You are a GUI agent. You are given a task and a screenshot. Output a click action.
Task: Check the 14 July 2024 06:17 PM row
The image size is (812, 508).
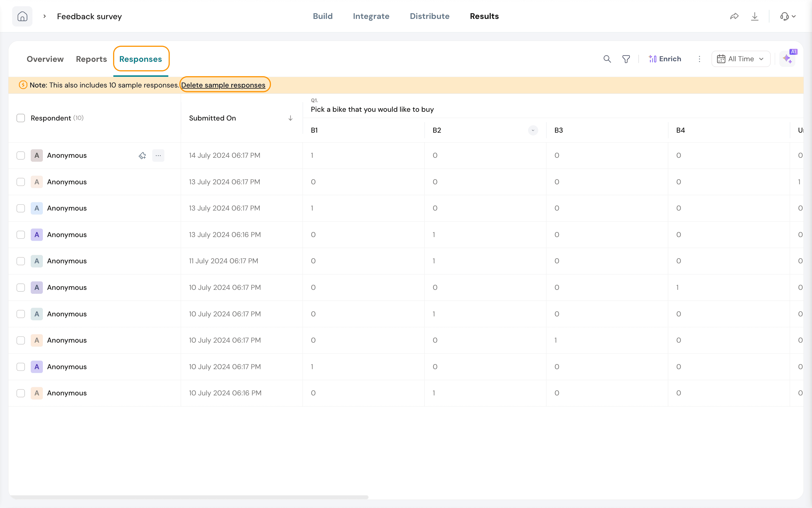click(21, 156)
